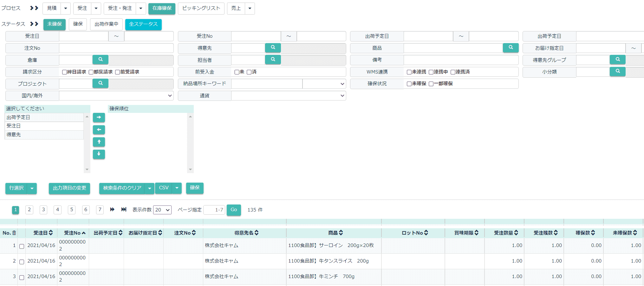Viewport: 644px width, 286px height.
Task: Expand the 行選択 dropdown arrow
Action: [32, 188]
